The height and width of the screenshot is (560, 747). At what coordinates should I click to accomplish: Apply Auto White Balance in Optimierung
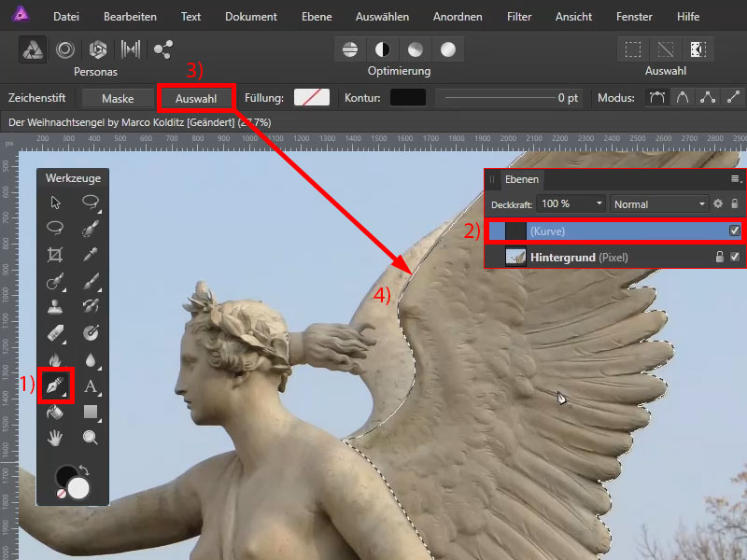click(x=448, y=49)
